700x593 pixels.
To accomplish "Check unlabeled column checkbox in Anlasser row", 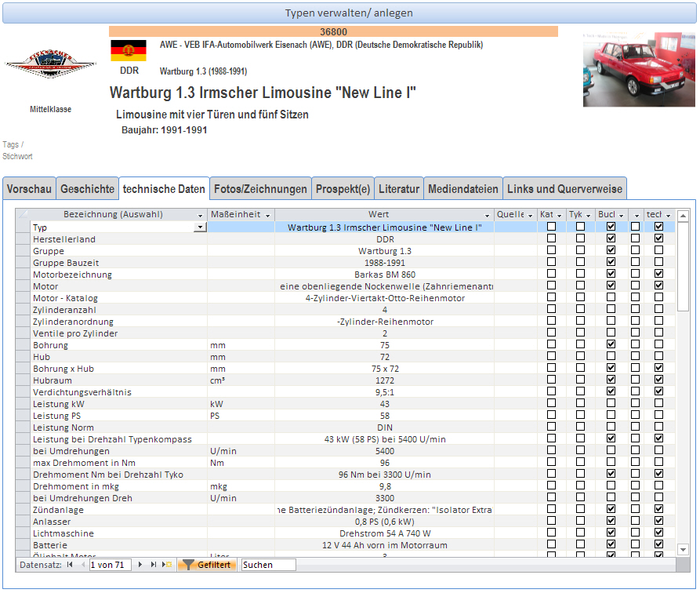I will click(x=635, y=521).
